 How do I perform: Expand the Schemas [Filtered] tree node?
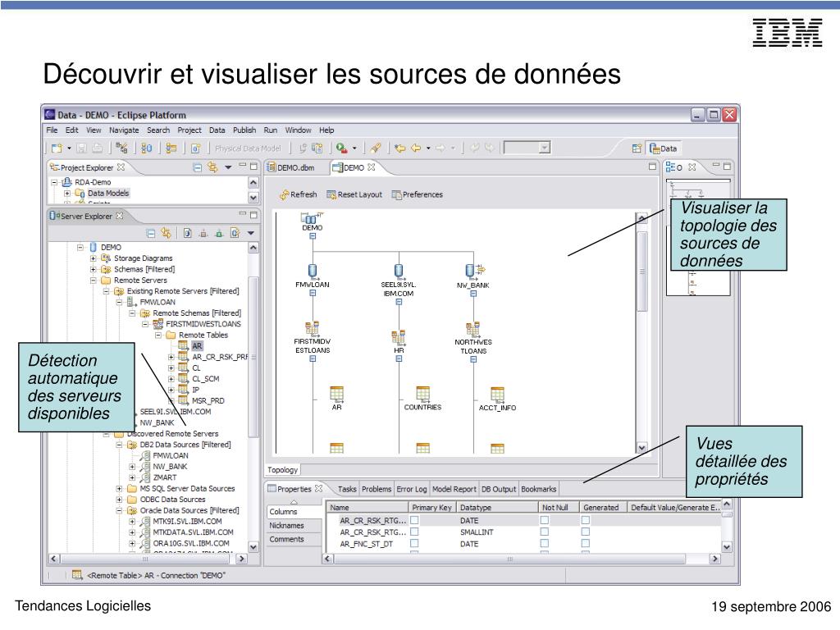pos(94,269)
